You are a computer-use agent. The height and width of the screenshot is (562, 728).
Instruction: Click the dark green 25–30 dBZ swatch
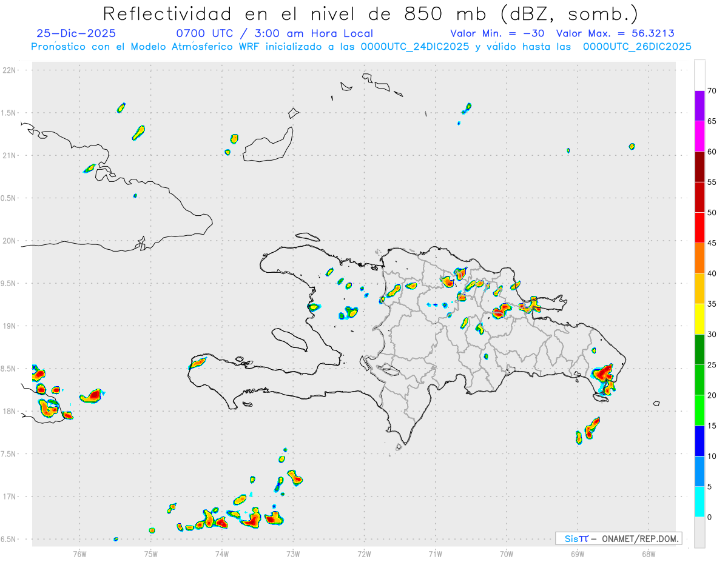click(x=699, y=350)
